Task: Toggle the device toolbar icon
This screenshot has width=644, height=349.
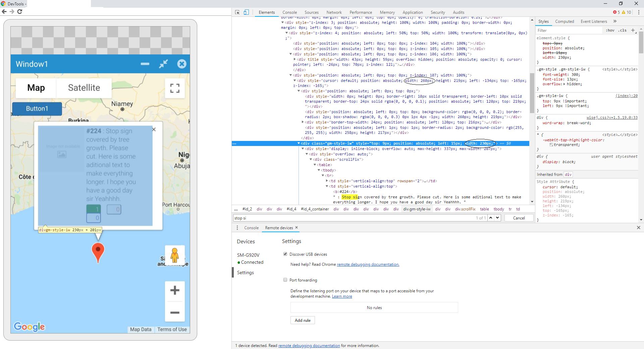Action: pos(246,12)
